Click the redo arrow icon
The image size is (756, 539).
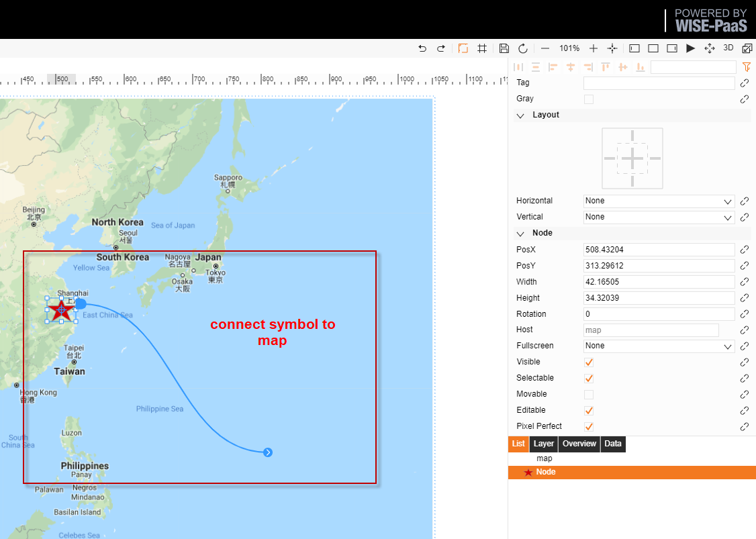click(x=440, y=48)
